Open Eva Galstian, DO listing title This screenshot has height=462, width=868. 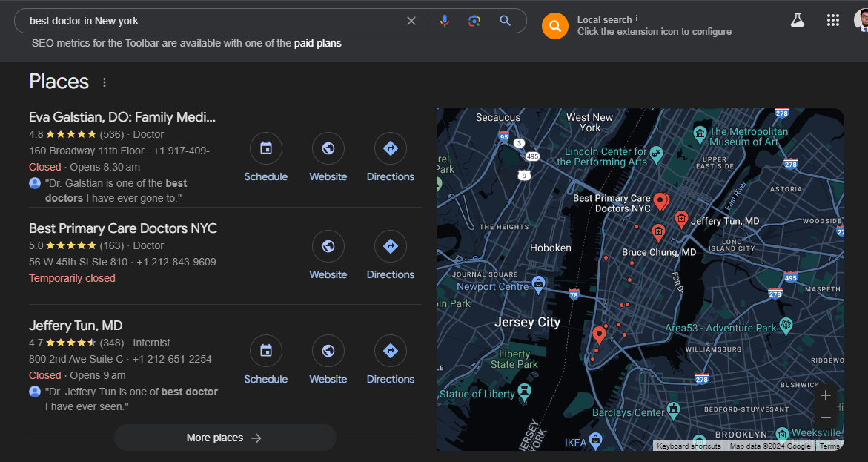pos(122,117)
